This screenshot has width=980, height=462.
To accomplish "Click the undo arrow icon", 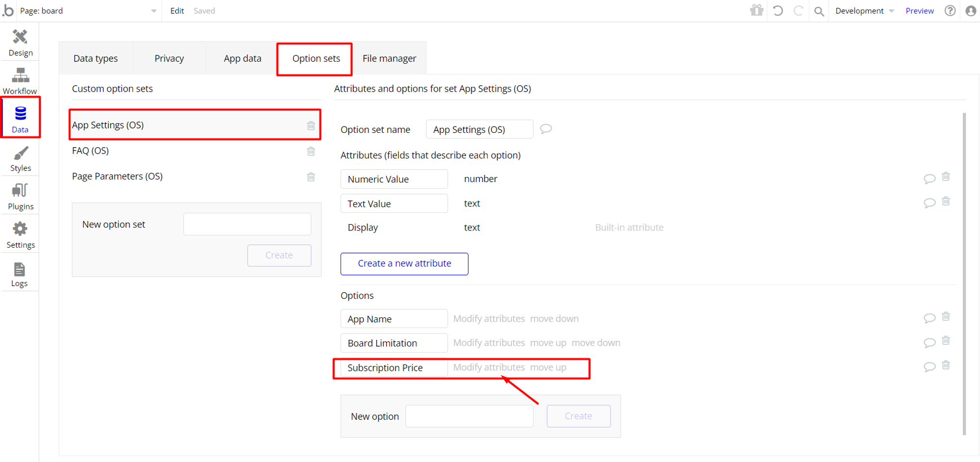I will pyautogui.click(x=778, y=10).
